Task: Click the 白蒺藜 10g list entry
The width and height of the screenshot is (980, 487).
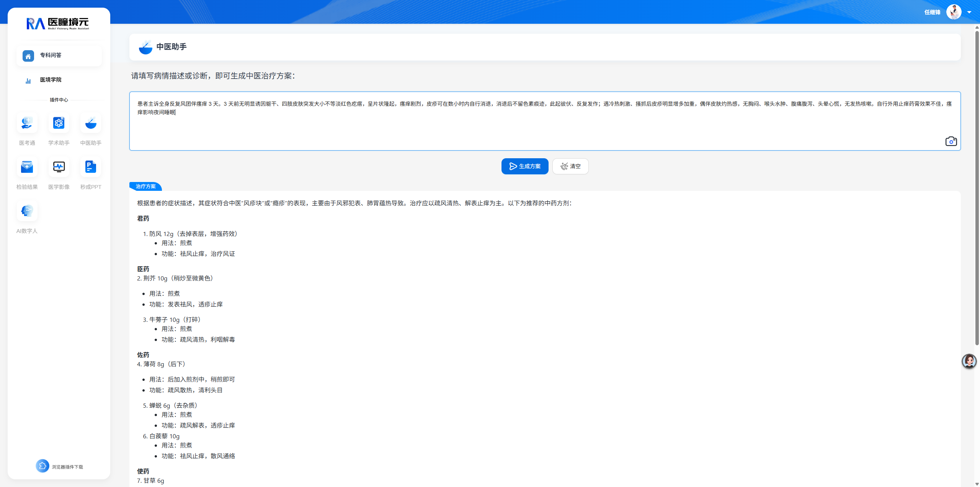Action: coord(164,436)
